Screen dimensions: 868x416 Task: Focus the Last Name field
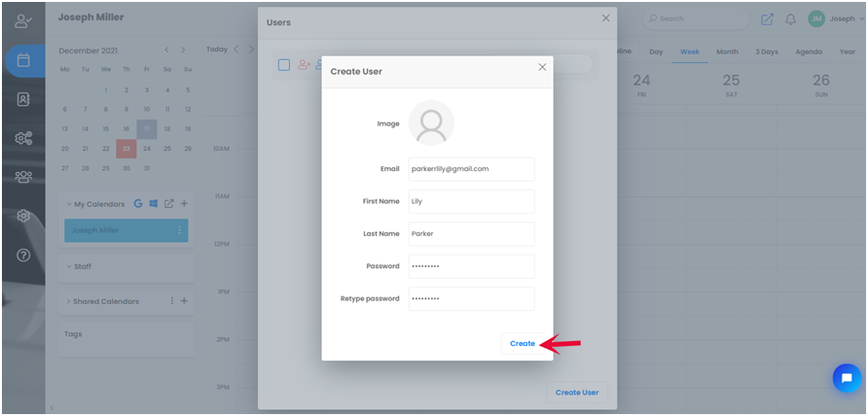pyautogui.click(x=471, y=234)
